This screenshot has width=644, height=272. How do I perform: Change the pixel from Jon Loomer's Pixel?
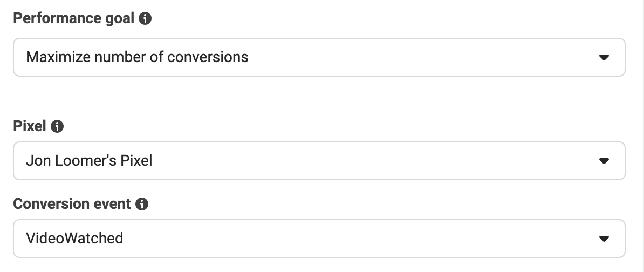pos(319,161)
